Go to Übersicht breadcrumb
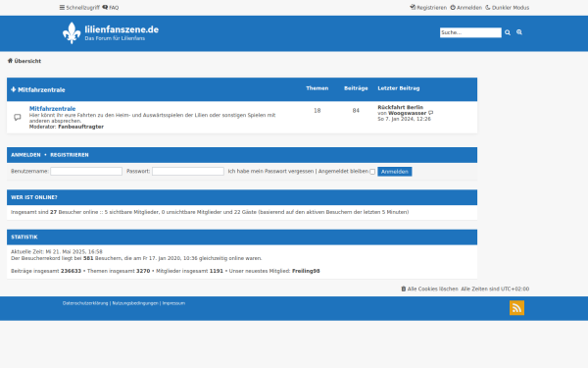 pos(27,61)
